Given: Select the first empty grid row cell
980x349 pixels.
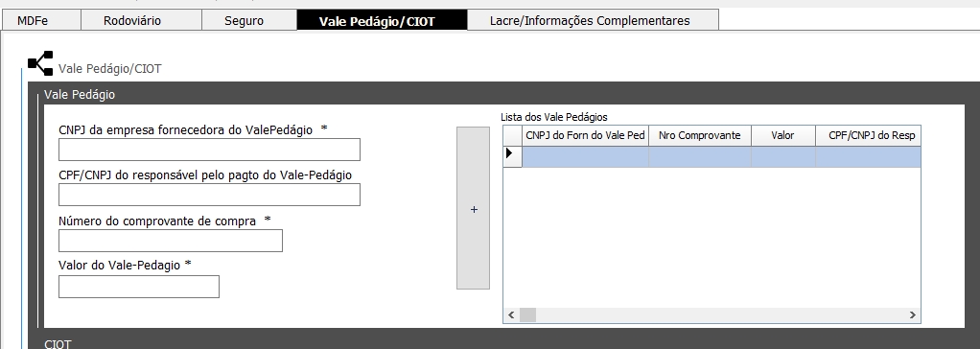Looking at the screenshot, I should tap(585, 156).
